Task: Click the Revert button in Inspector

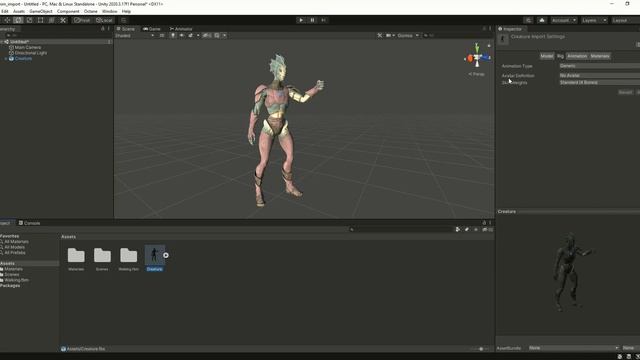Action: [x=625, y=92]
